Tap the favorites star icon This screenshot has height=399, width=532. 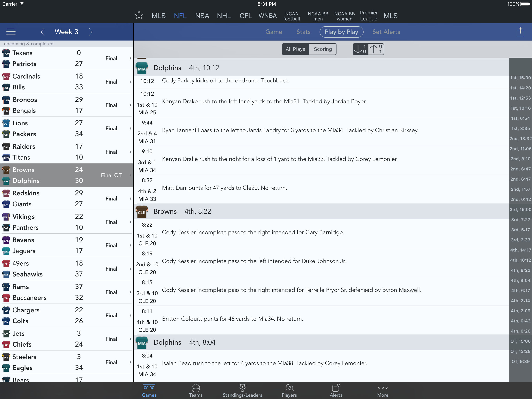click(x=139, y=15)
